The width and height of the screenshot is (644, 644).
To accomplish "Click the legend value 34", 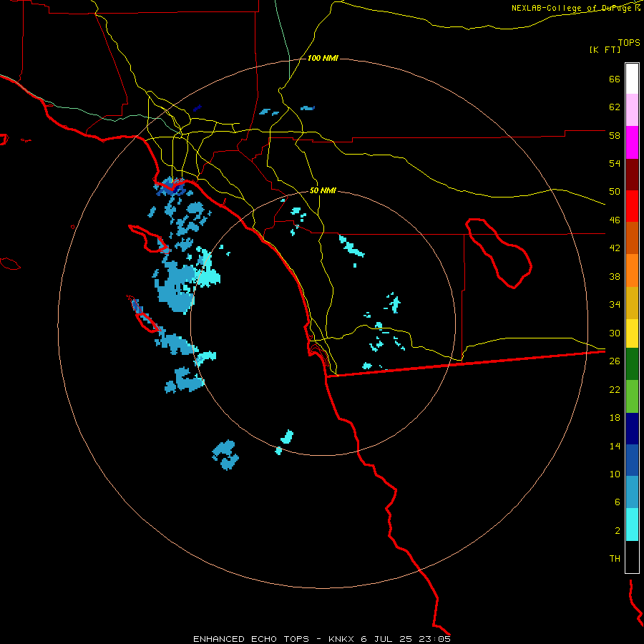I will click(x=615, y=305).
